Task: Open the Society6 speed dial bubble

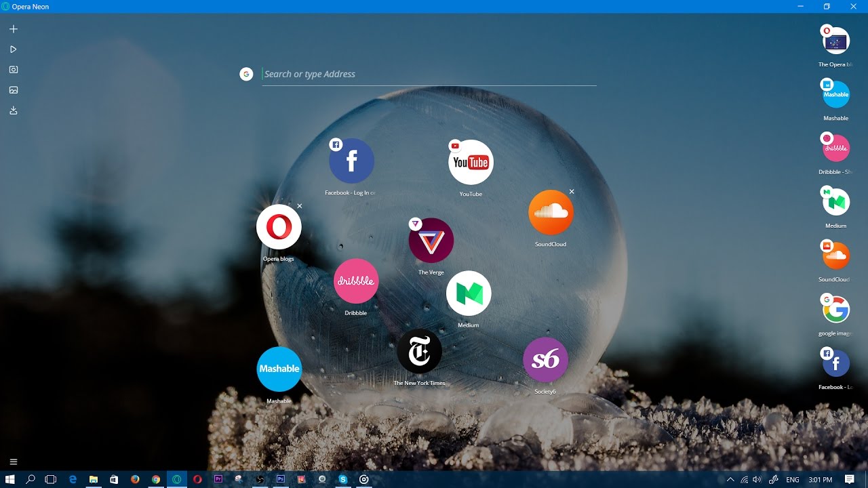Action: [545, 360]
